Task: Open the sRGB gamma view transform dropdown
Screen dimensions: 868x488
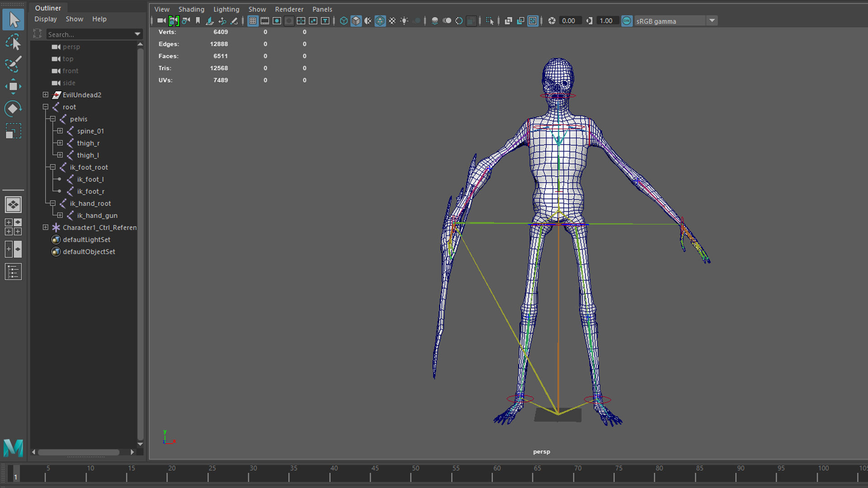Action: 712,21
